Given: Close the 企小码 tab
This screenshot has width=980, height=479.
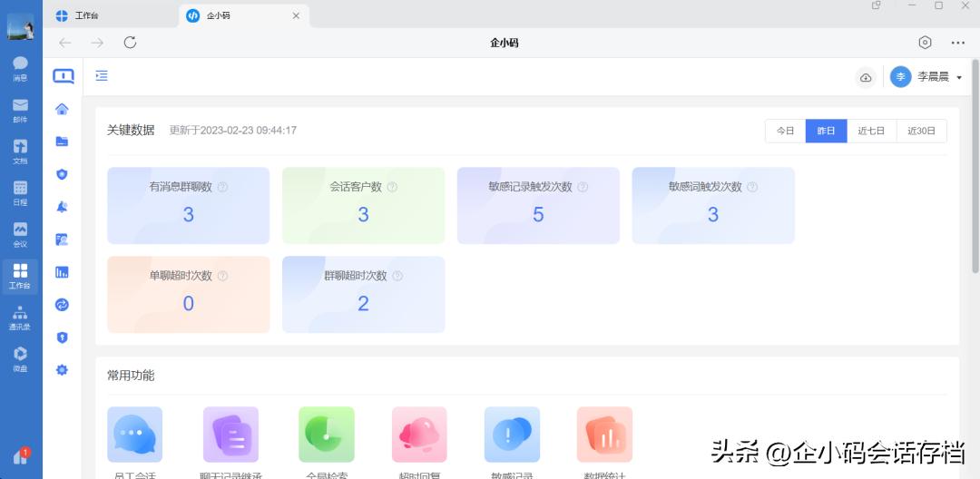Looking at the screenshot, I should [x=296, y=16].
